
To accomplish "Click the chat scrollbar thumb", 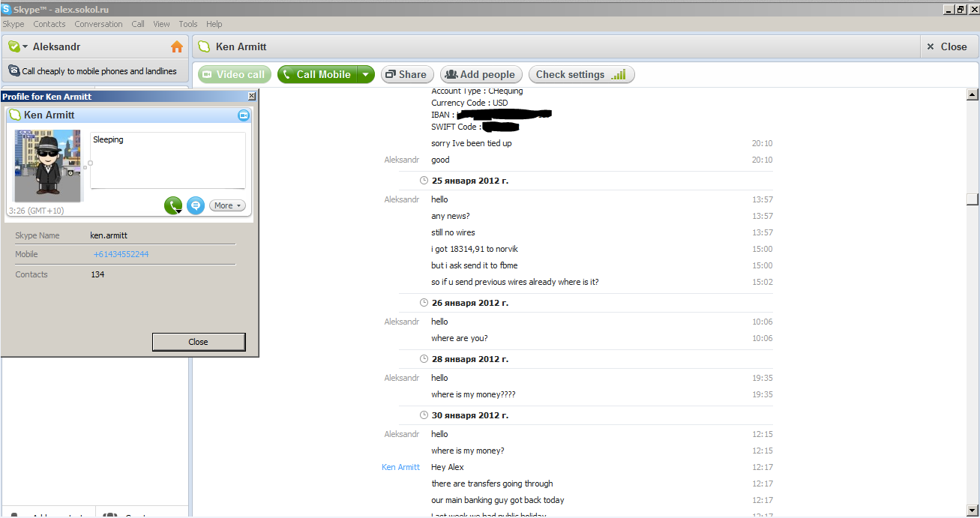I will tap(973, 199).
